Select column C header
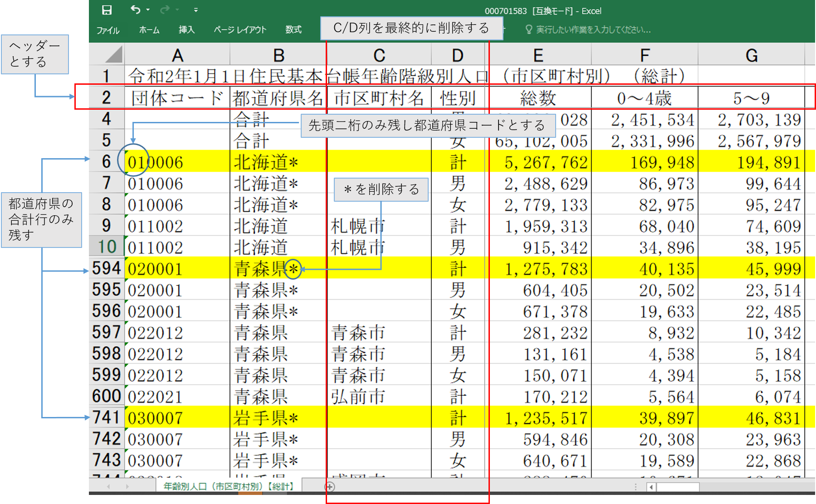 pos(379,55)
